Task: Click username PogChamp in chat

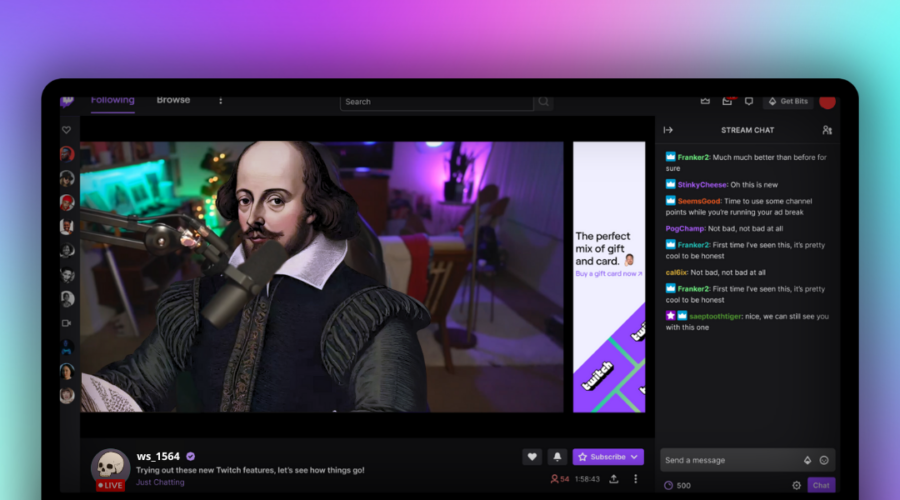Action: (685, 228)
